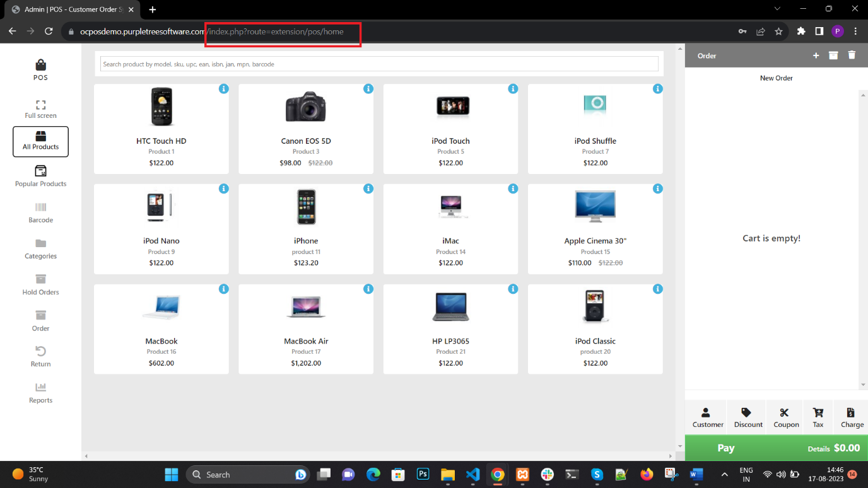Click the HP LP3065 product name
The image size is (868, 488).
click(x=450, y=341)
